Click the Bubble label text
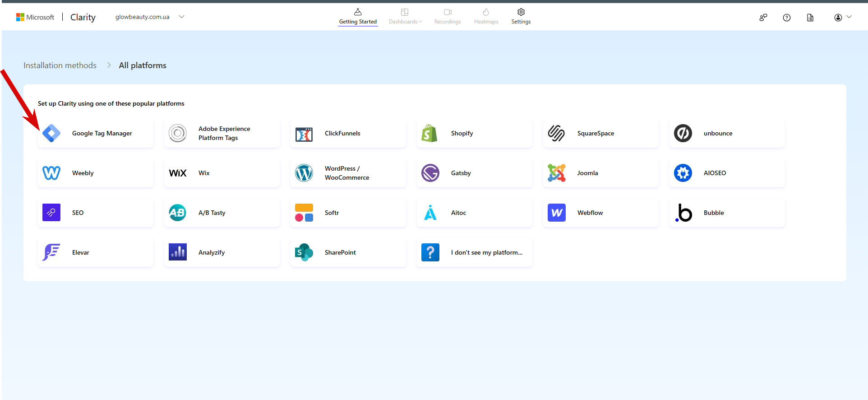Image resolution: width=868 pixels, height=400 pixels. (714, 213)
